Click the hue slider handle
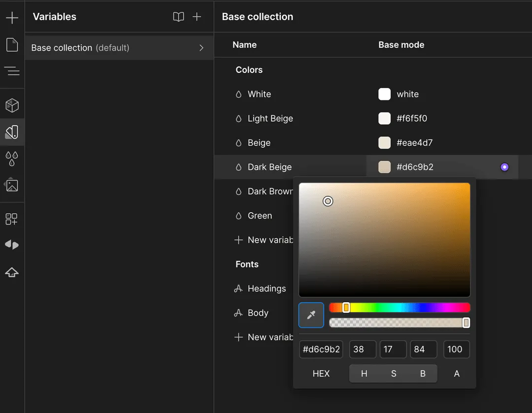The image size is (532, 413). [x=346, y=308]
